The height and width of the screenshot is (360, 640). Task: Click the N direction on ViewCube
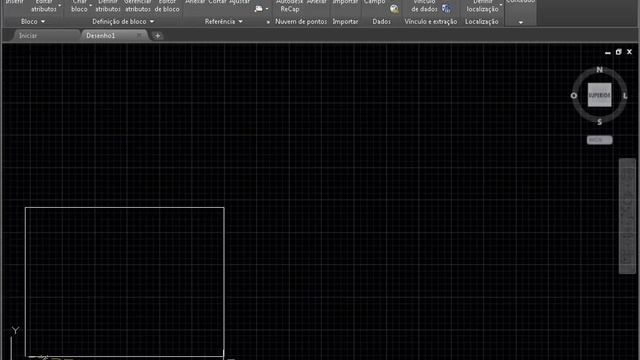click(599, 70)
